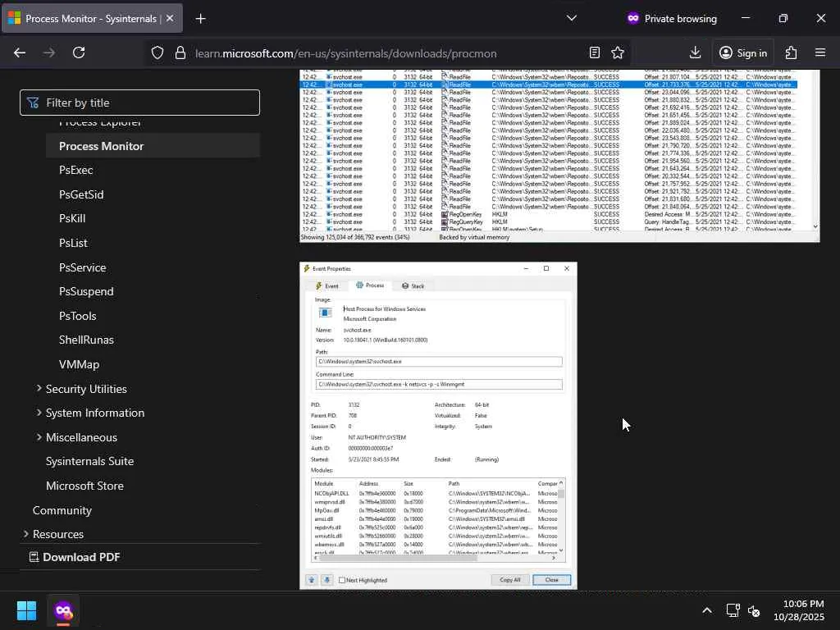Bookmark this page with the star

pyautogui.click(x=618, y=52)
